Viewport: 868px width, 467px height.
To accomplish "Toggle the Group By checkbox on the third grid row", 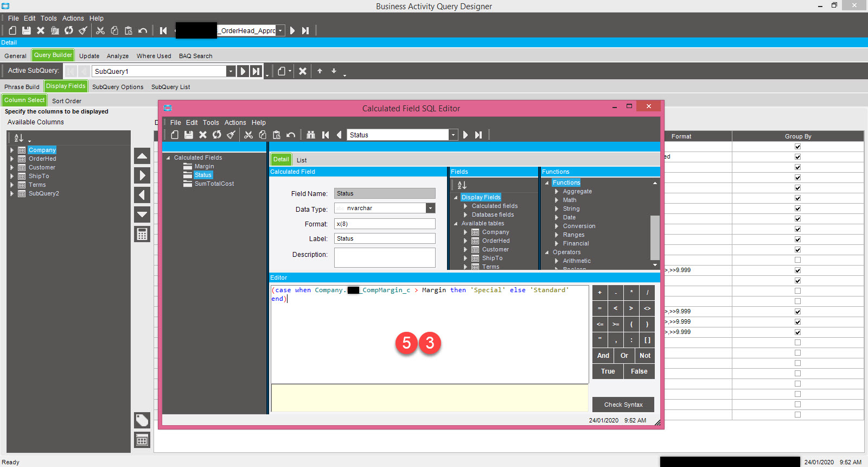I will 797,167.
